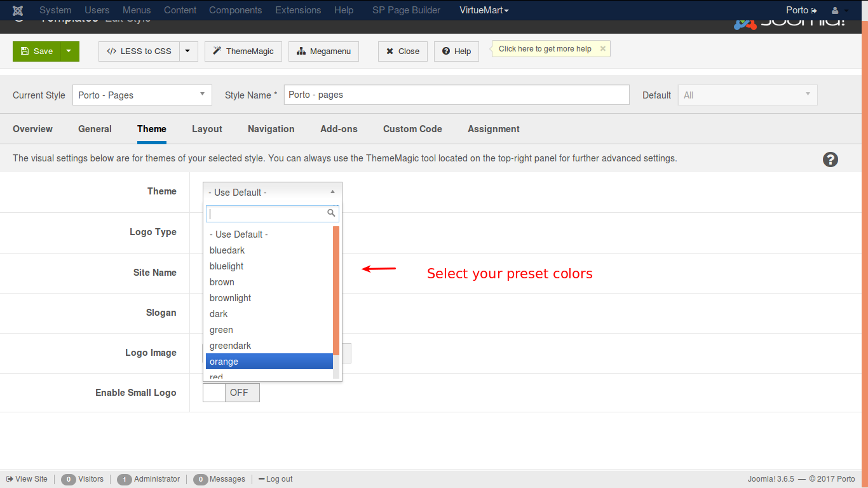Screen dimensions: 868x488
Task: Click the help question mark circle icon
Action: [830, 159]
